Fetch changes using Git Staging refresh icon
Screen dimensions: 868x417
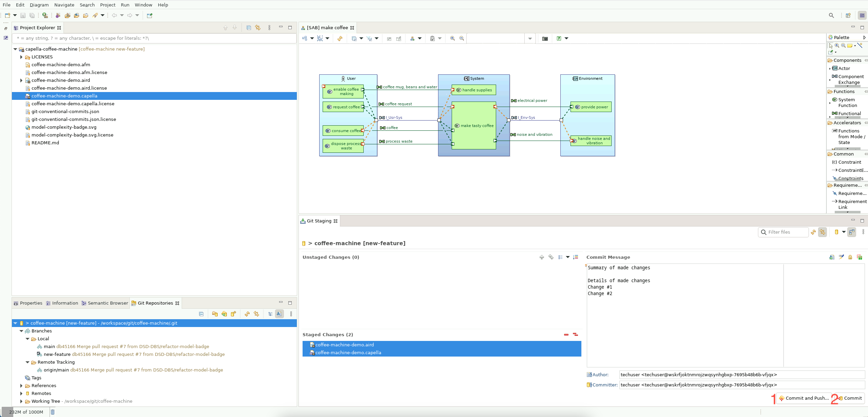813,232
